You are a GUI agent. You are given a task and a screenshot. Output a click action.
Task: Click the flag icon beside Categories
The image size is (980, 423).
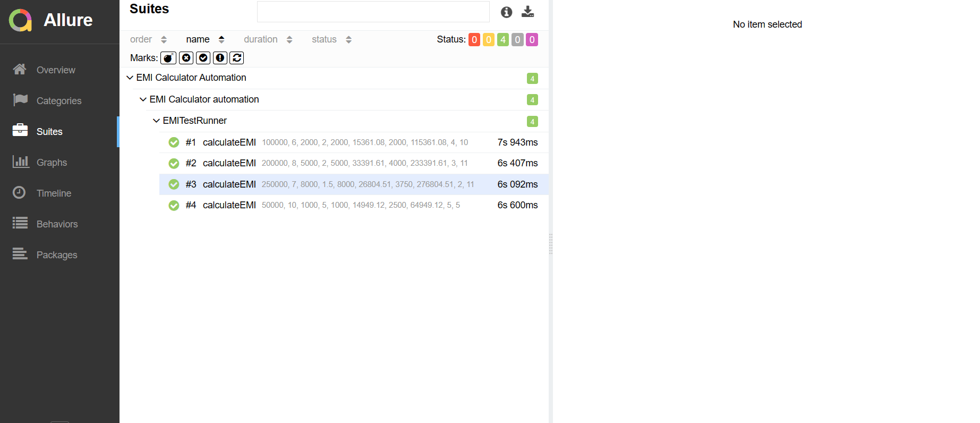click(x=20, y=100)
